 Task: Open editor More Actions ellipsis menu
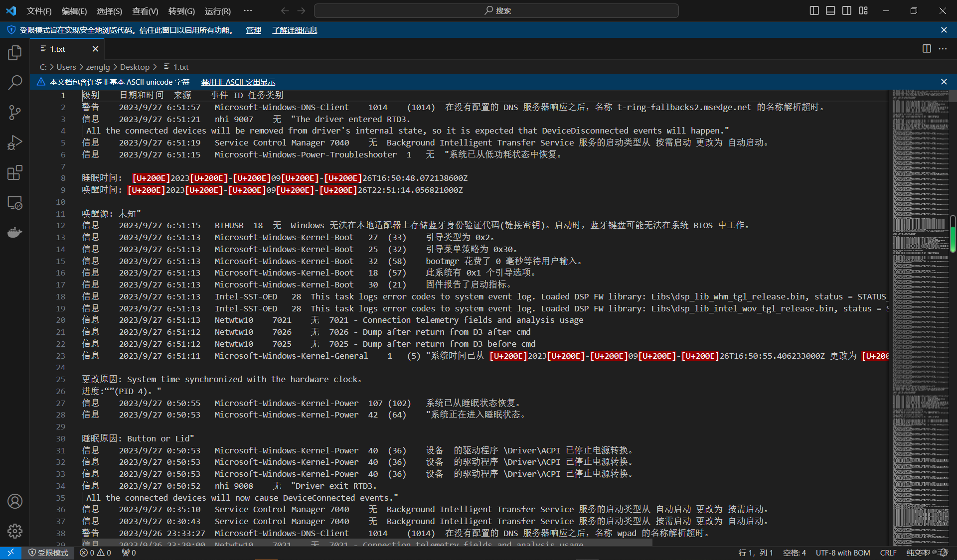pyautogui.click(x=943, y=49)
